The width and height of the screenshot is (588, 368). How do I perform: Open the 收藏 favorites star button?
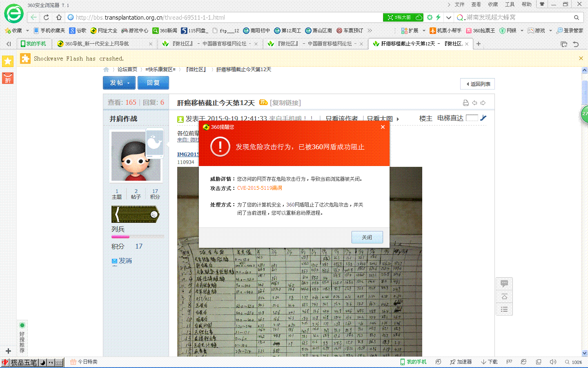click(x=13, y=31)
